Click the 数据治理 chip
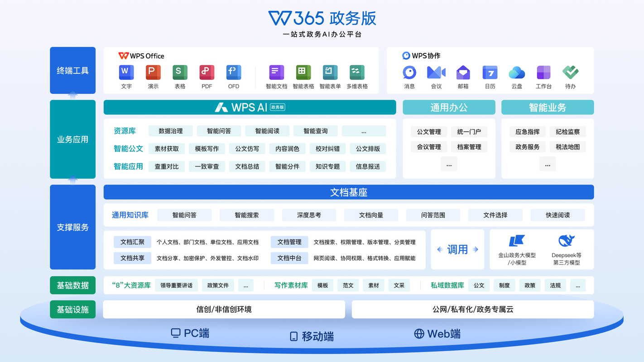The height and width of the screenshot is (362, 644). 171,131
